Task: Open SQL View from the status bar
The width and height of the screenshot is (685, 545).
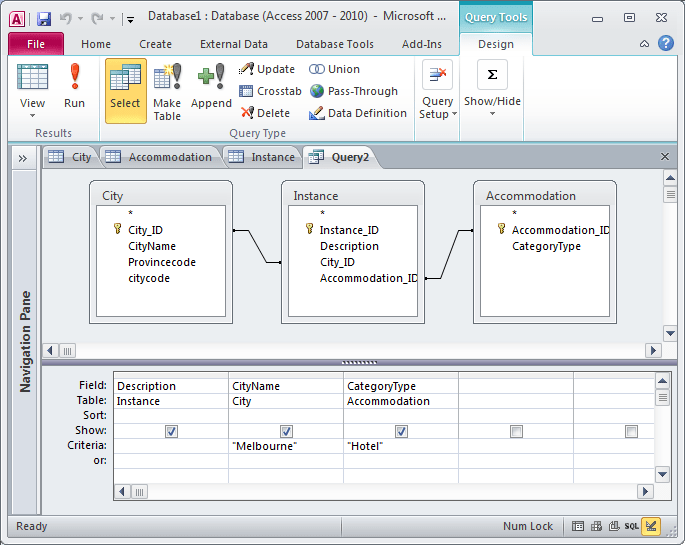Action: point(631,526)
